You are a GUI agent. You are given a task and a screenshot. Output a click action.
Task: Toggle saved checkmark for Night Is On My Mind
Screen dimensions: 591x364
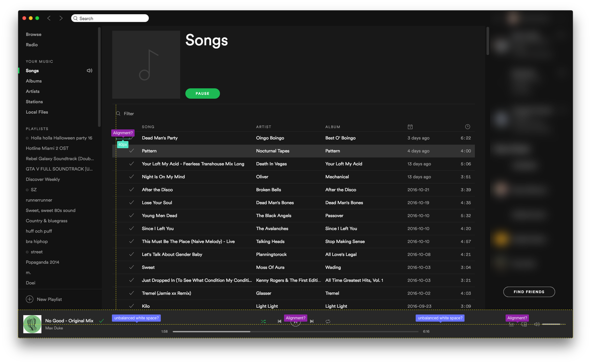131,177
